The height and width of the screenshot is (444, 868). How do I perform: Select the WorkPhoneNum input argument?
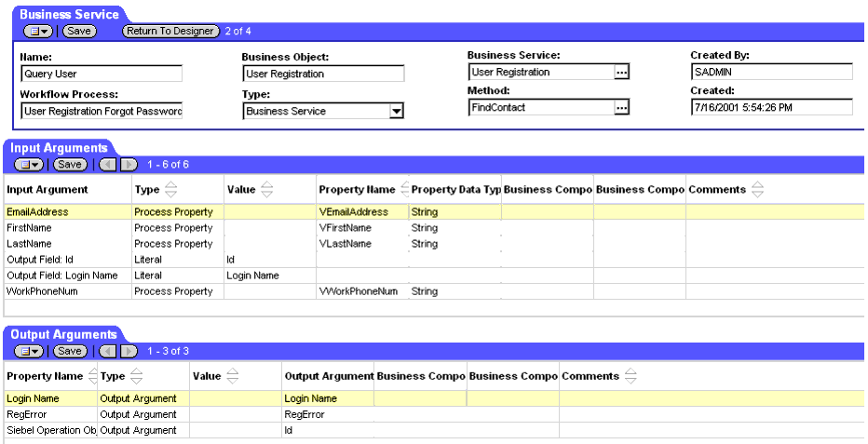click(42, 291)
